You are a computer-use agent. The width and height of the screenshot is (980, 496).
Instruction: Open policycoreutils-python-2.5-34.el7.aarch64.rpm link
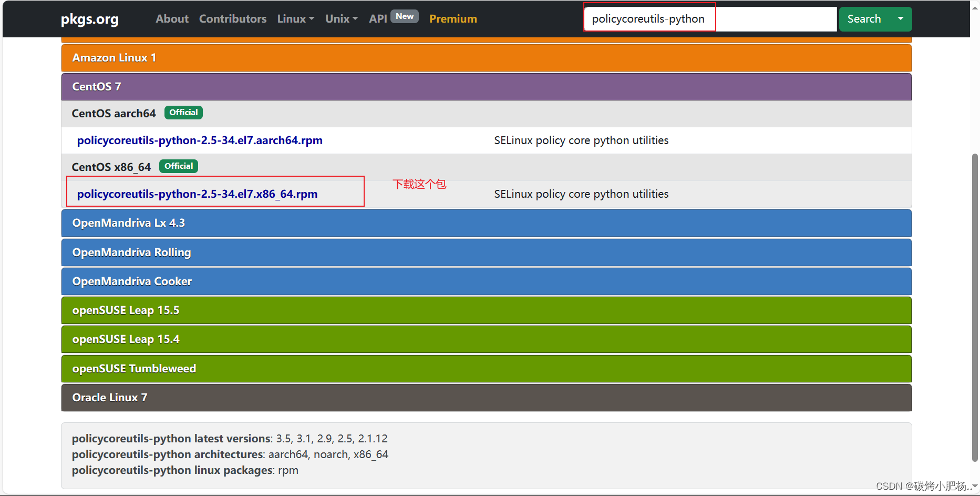click(200, 140)
